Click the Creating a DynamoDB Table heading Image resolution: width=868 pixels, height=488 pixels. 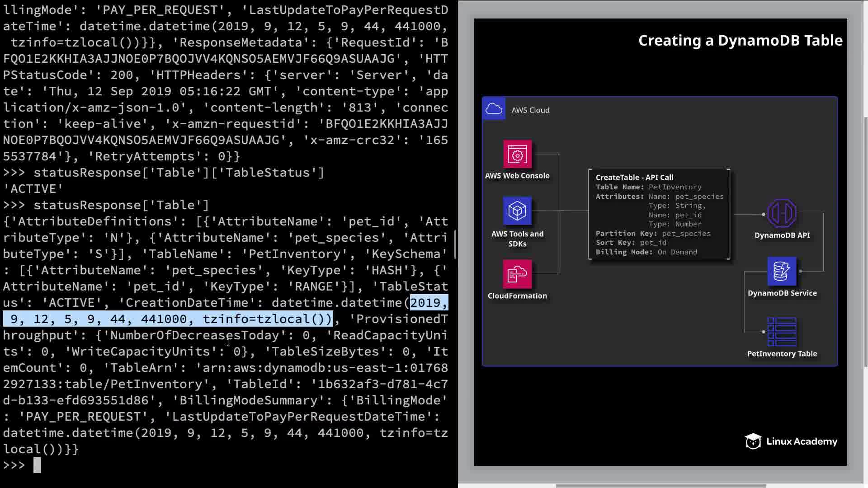[740, 41]
